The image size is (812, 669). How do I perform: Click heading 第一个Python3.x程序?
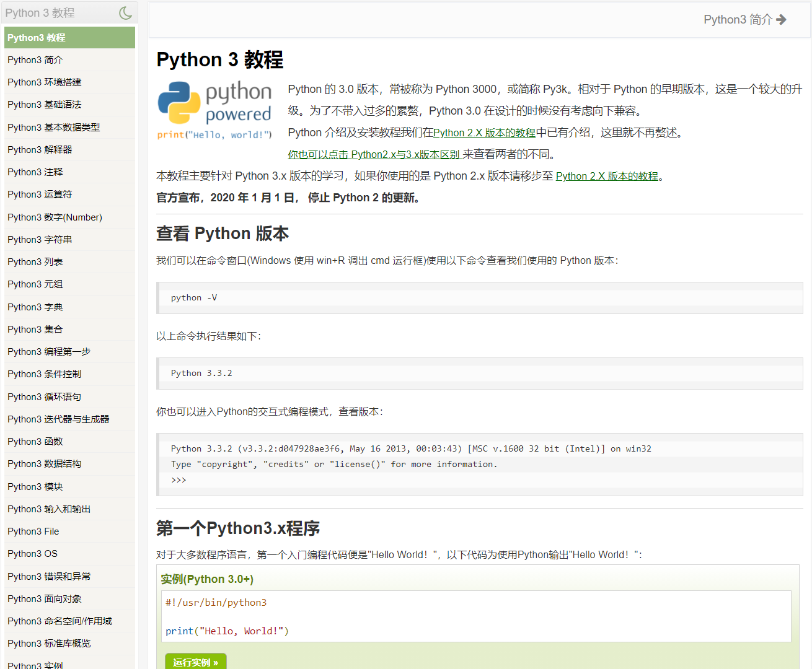pos(238,528)
